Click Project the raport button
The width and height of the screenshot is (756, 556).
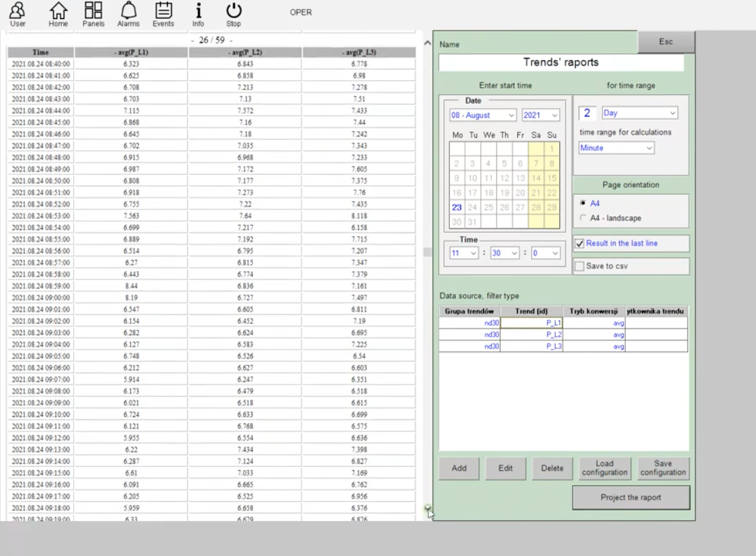coord(631,497)
